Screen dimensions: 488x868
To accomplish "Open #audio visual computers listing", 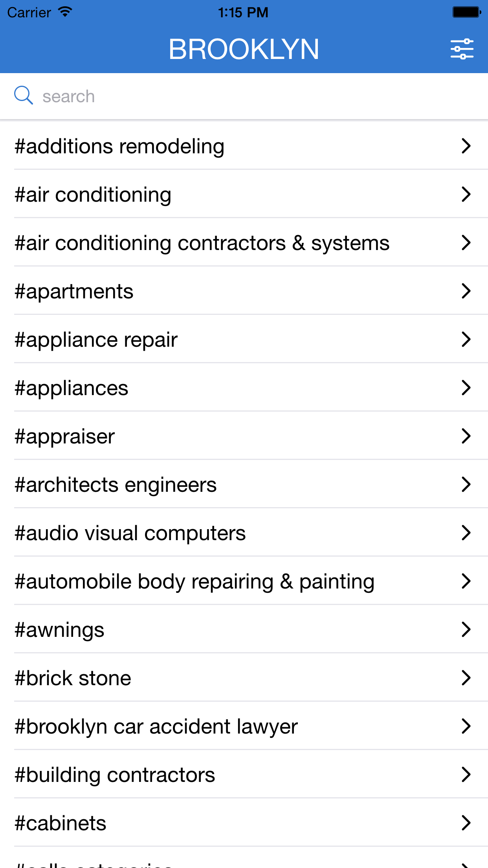I will coord(130,533).
